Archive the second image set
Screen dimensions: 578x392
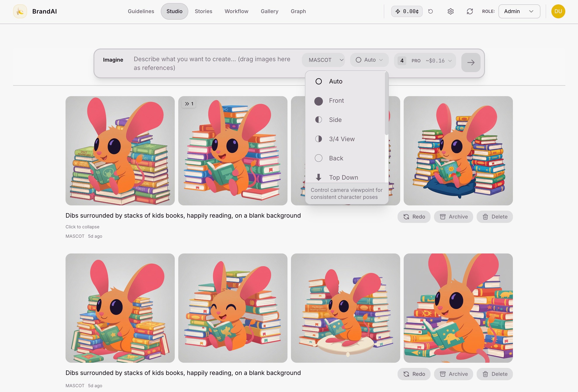click(453, 374)
